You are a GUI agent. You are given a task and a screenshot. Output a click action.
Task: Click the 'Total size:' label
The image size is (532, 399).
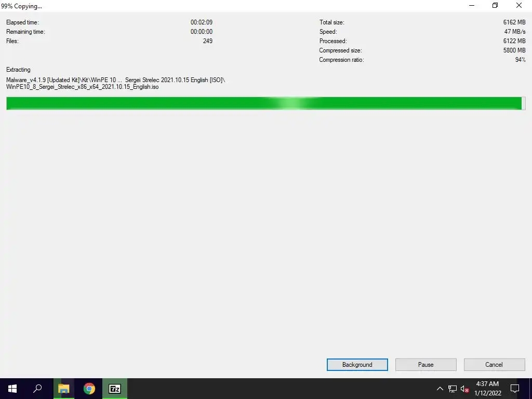pos(331,22)
